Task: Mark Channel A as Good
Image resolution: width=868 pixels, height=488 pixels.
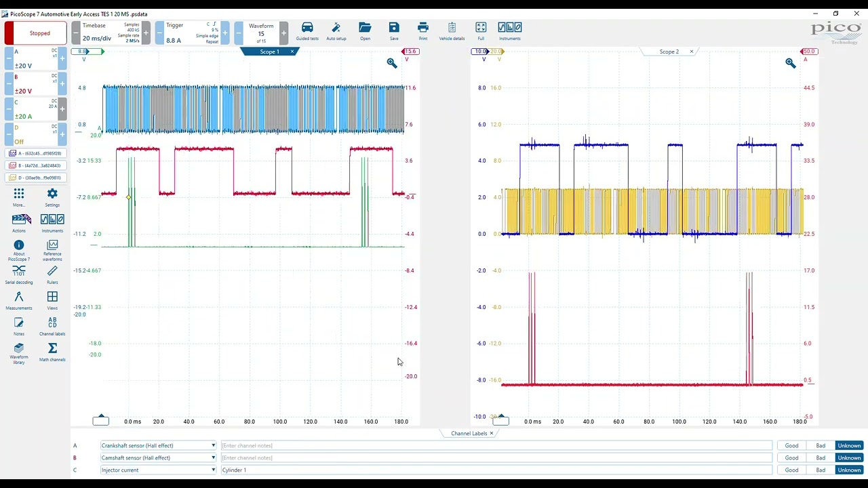Action: point(791,445)
